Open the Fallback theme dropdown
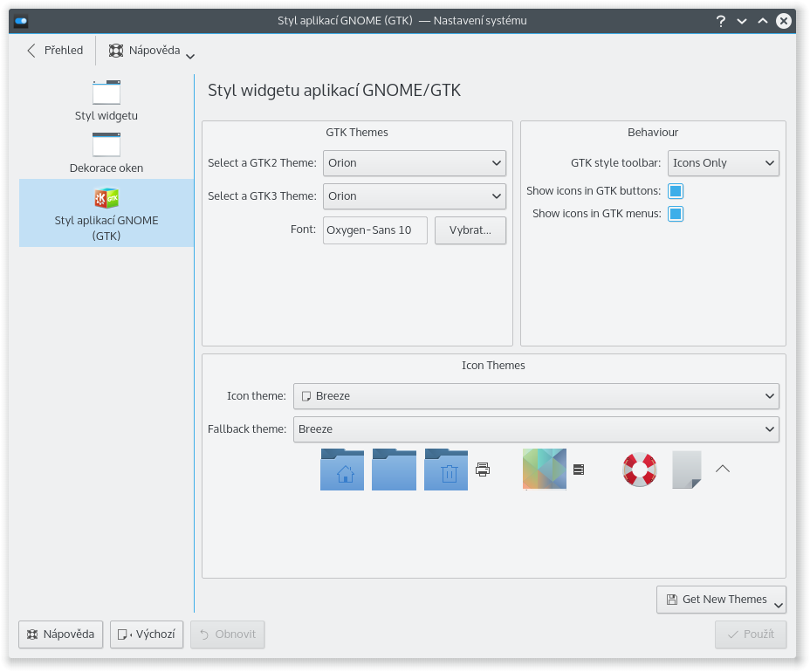Screen dimensions: 810x672 [x=536, y=429]
